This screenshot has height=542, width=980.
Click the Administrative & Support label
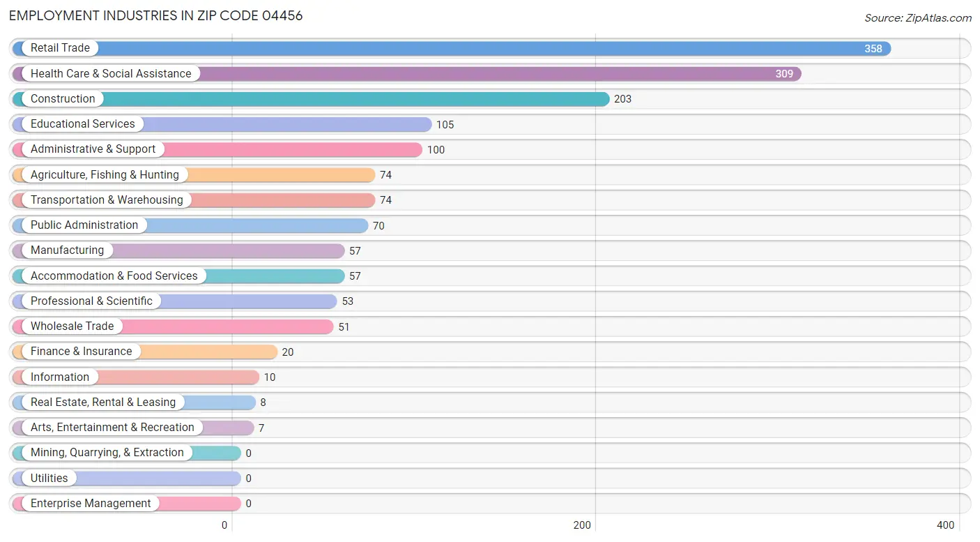[x=93, y=149]
